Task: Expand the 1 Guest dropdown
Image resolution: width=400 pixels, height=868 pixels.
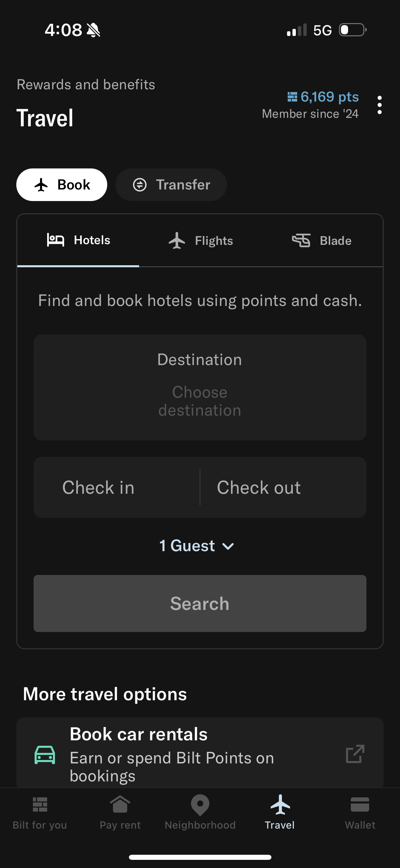Action: point(197,546)
